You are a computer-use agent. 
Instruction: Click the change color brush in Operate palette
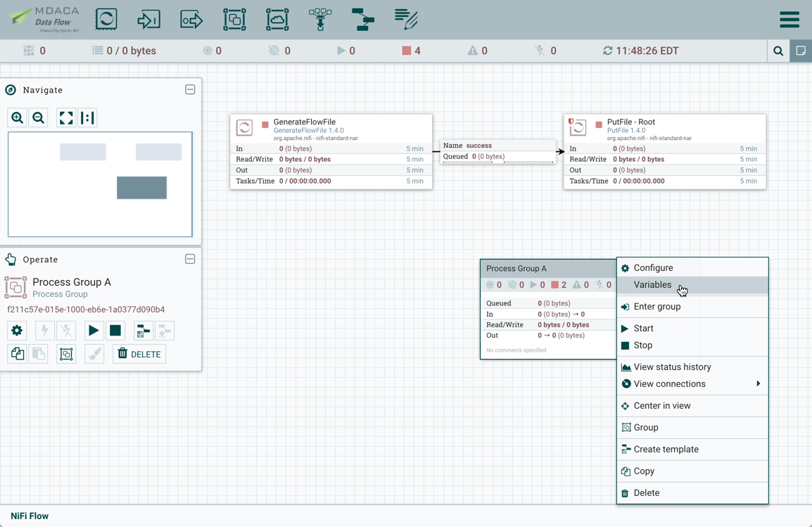pyautogui.click(x=94, y=355)
